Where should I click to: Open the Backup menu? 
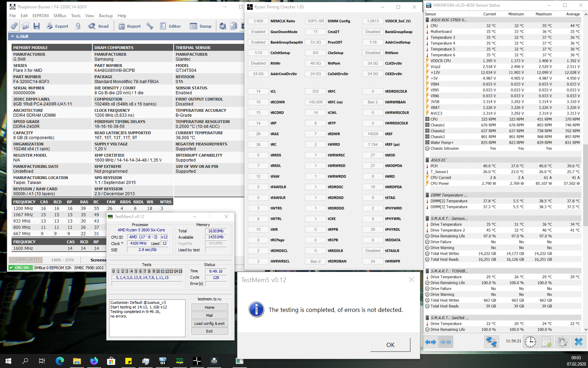[106, 16]
